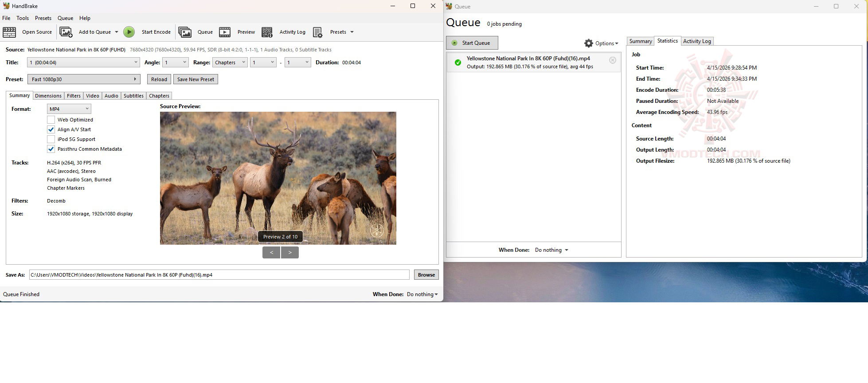Switch to the Chapters tab
The image size is (868, 383).
(159, 96)
